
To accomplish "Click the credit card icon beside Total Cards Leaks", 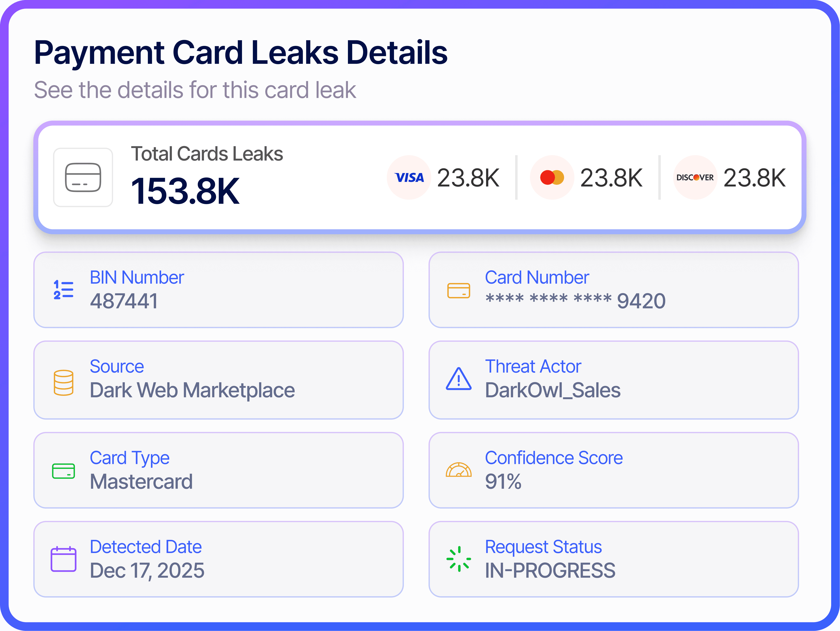I will pyautogui.click(x=83, y=177).
